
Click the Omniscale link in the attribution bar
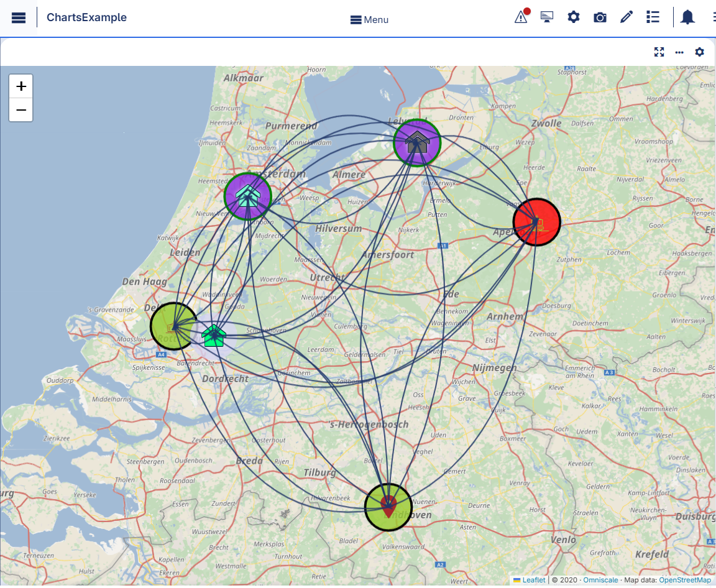(x=600, y=579)
